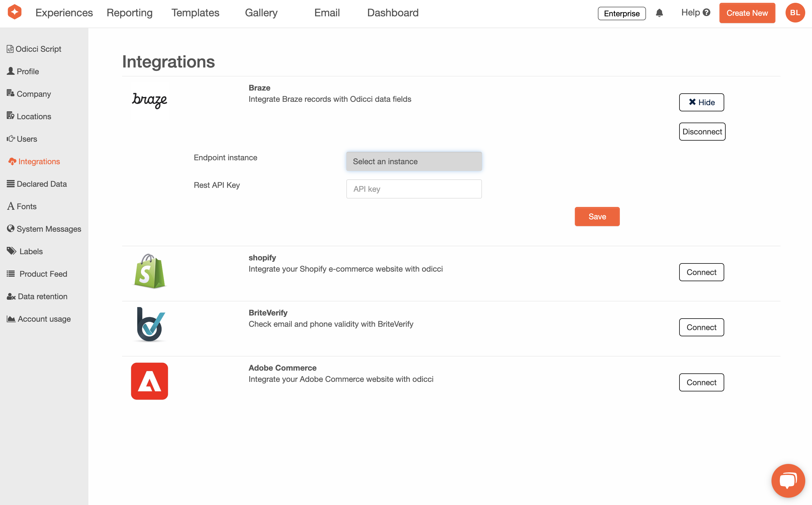812x505 pixels.
Task: Open the Endpoint instance dropdown
Action: tap(414, 162)
